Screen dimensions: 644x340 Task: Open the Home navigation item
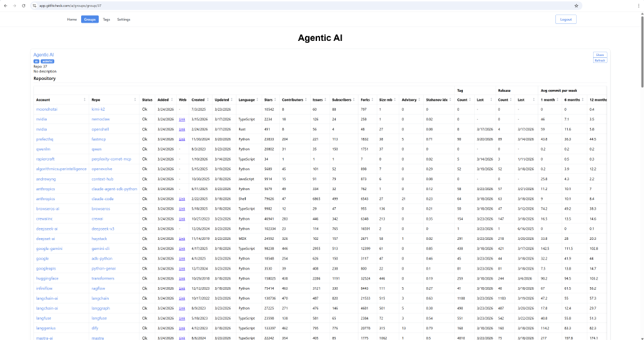(72, 20)
